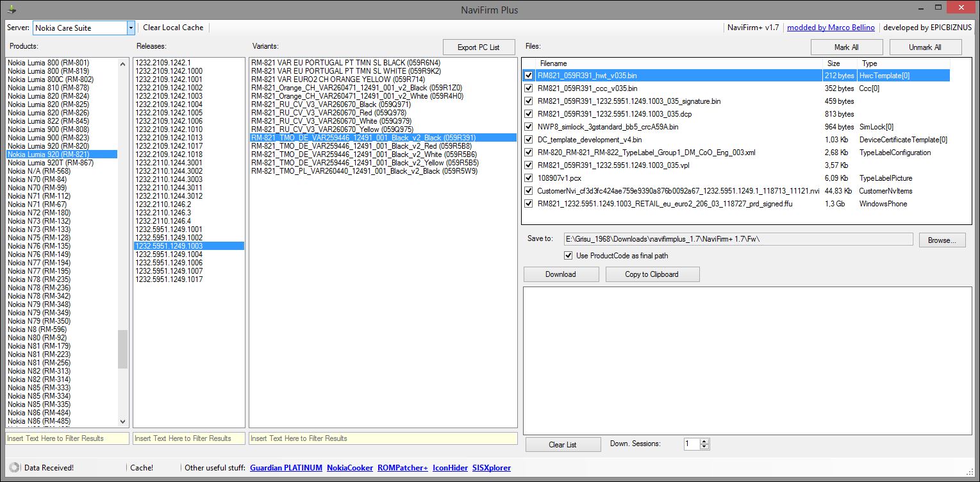
Task: Click Products list scroll up arrow
Action: (123, 63)
